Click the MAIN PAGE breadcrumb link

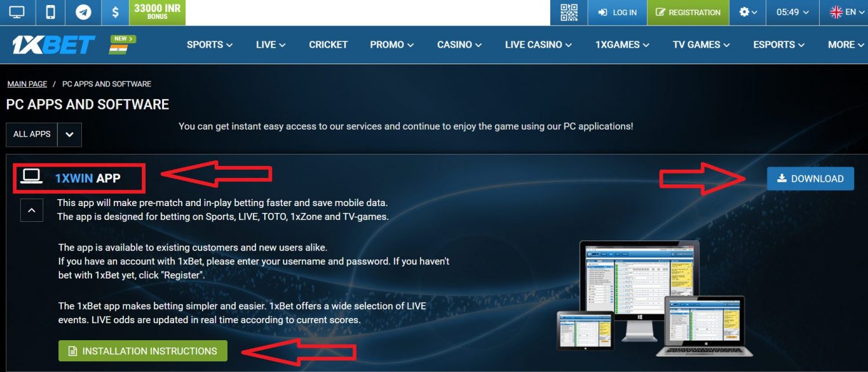(x=27, y=83)
